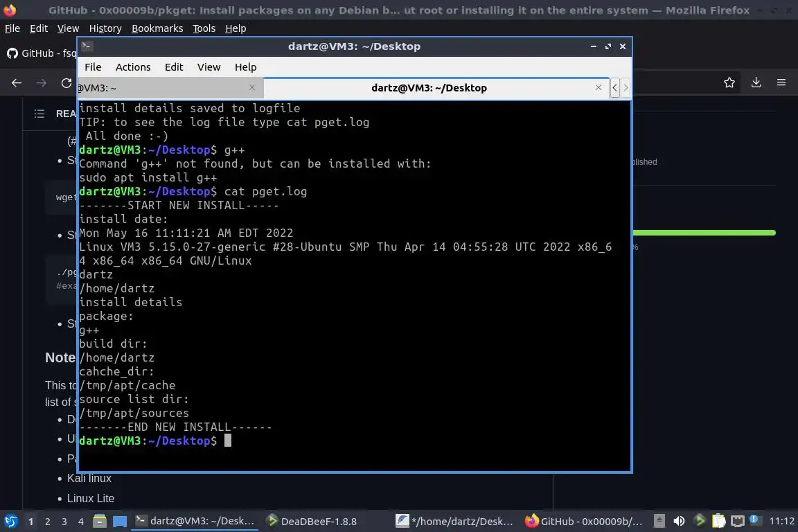Open the clipboard manager tray icon
Image resolution: width=798 pixels, height=532 pixels.
pos(718,521)
